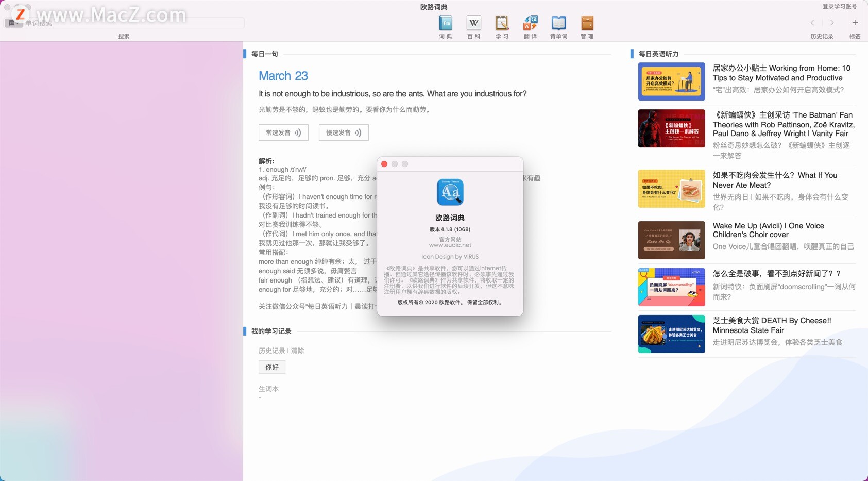Open 如果不吃肉会发生什么 article title
The image size is (868, 481).
coord(775,180)
